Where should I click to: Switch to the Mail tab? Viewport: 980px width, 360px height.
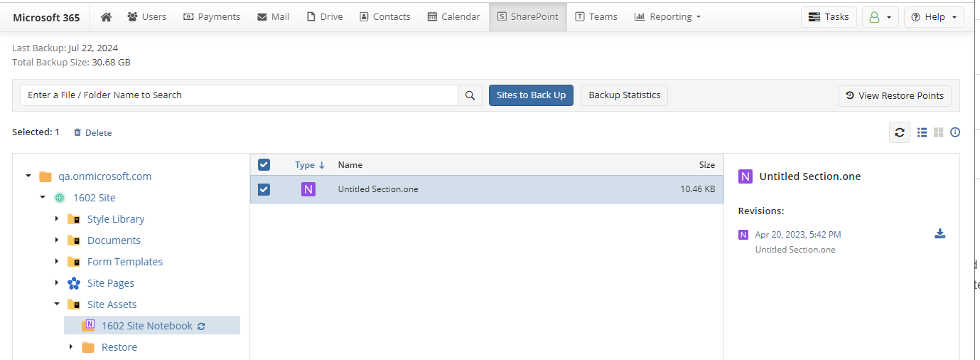click(273, 16)
